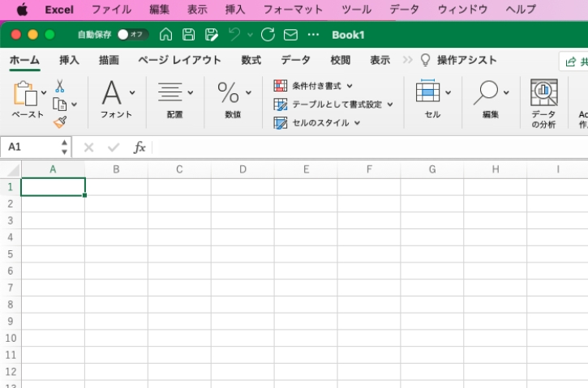The width and height of the screenshot is (588, 388).
Task: Toggle the 自動保存 switch
Action: click(x=133, y=35)
